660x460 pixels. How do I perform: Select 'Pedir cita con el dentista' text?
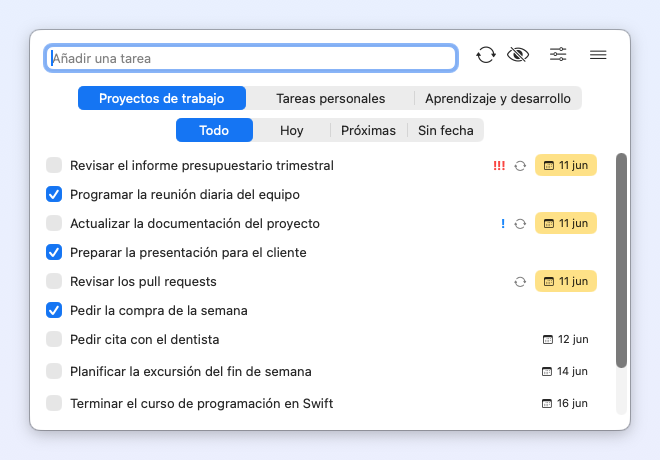[145, 339]
